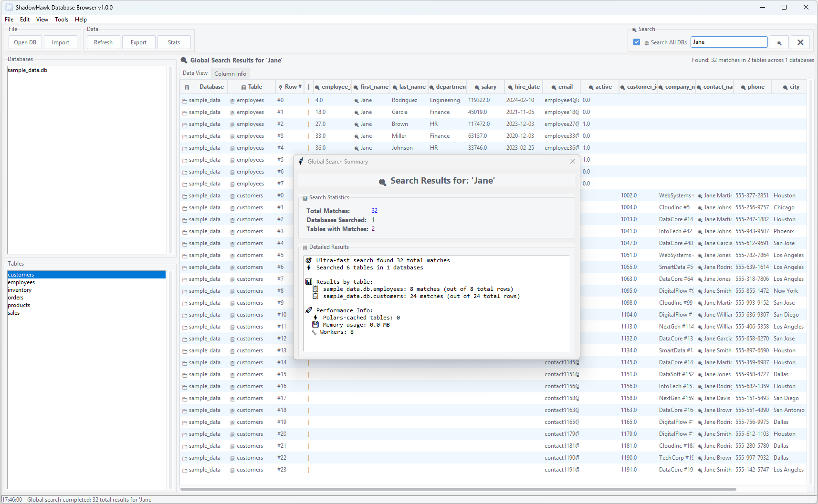Click the Memory usage floppy icon

tap(315, 325)
